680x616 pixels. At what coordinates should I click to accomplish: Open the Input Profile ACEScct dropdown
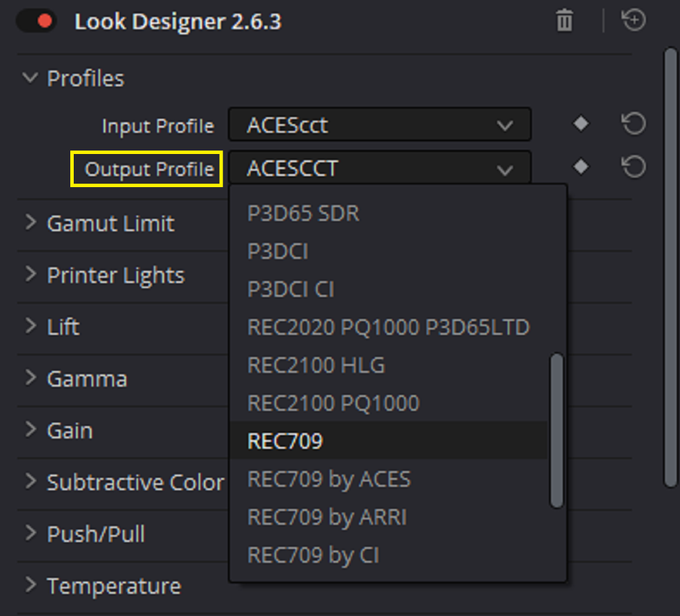coord(380,125)
